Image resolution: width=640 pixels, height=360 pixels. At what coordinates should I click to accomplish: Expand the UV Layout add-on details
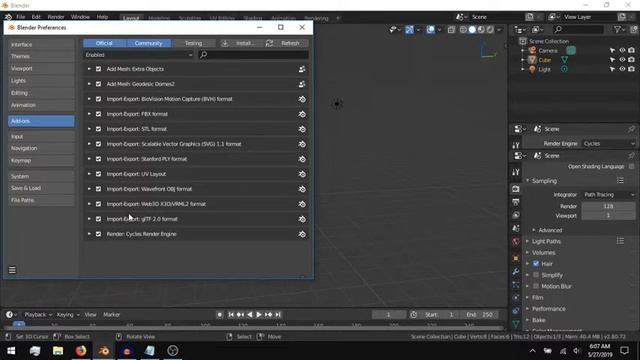click(89, 174)
